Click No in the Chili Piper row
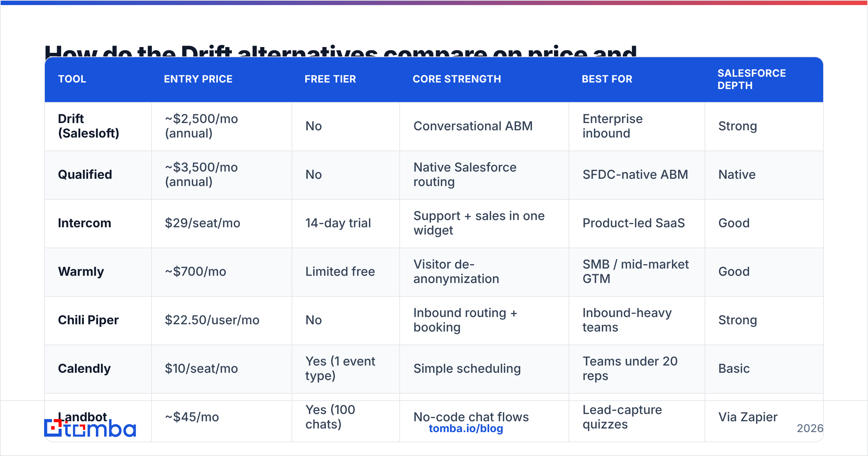Screen dimensions: 868x456 (314, 320)
